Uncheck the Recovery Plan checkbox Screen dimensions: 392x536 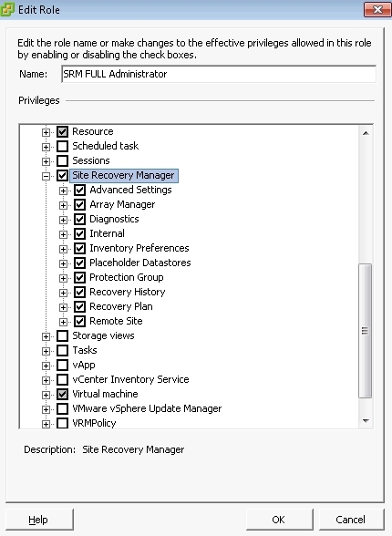[79, 306]
